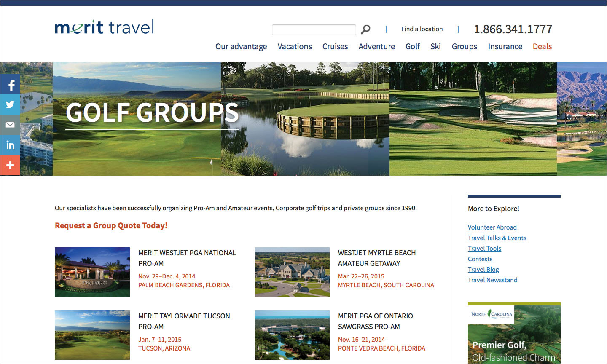Click Request a Group Quote Today!

111,225
